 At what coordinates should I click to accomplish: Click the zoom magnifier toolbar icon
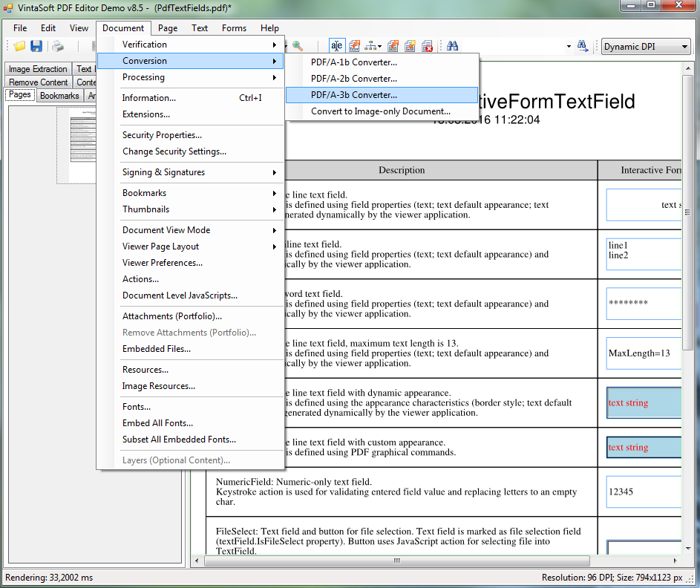pyautogui.click(x=298, y=46)
